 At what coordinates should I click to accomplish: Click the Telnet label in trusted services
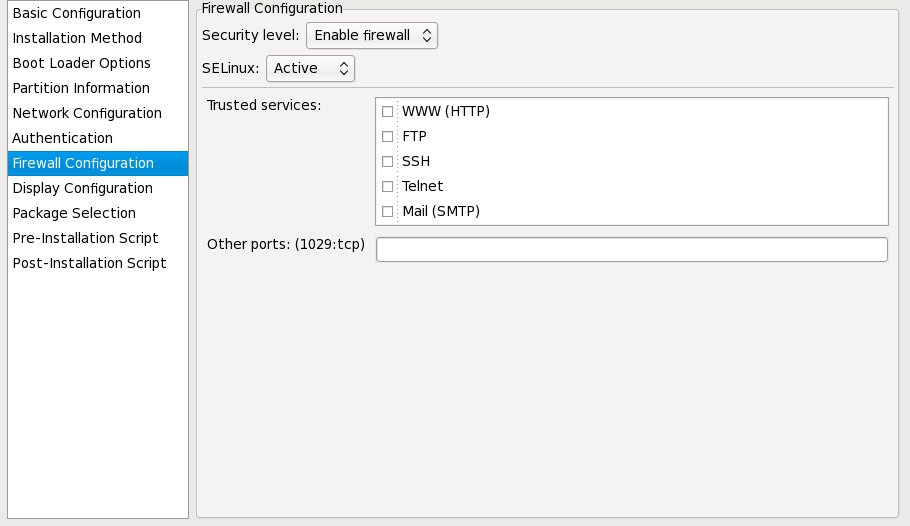[422, 186]
